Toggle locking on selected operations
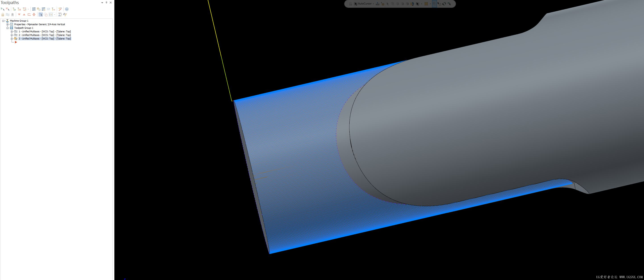 tap(3, 15)
